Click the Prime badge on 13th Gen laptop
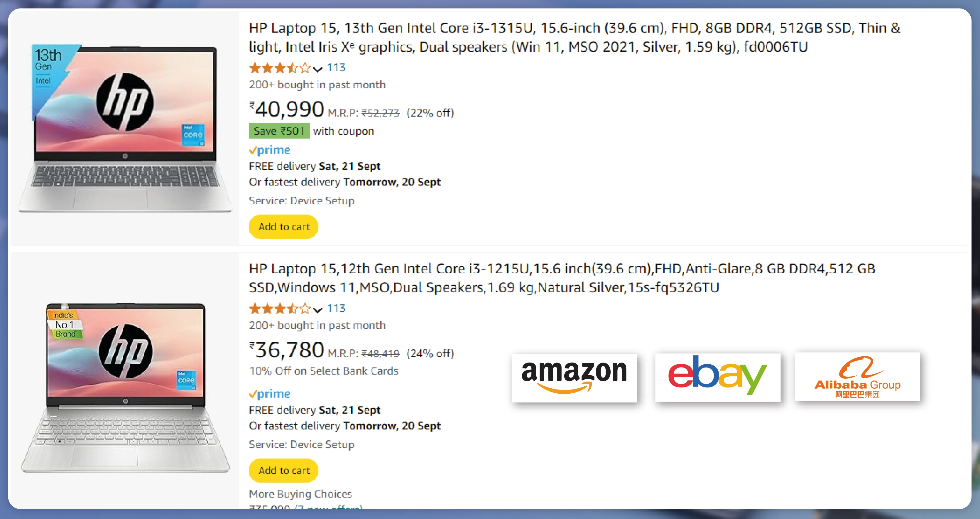980x519 pixels. (x=270, y=150)
